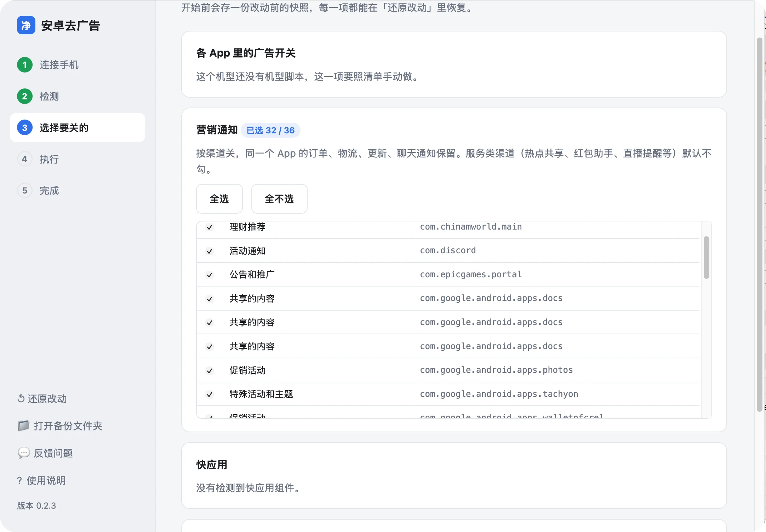This screenshot has height=532, width=766.
Task: Click the 理财推荐 label
Action: [x=247, y=227]
